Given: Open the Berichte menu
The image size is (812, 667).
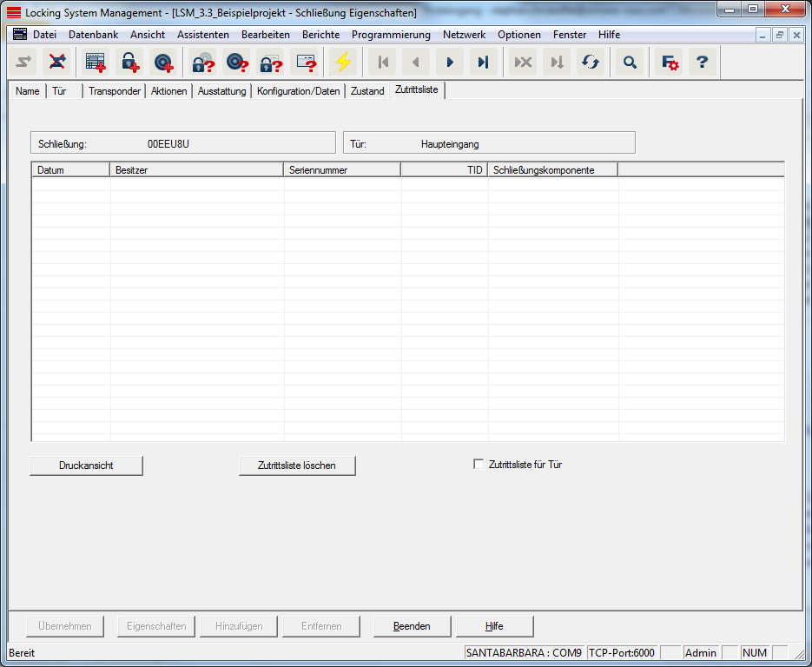Looking at the screenshot, I should pos(320,35).
